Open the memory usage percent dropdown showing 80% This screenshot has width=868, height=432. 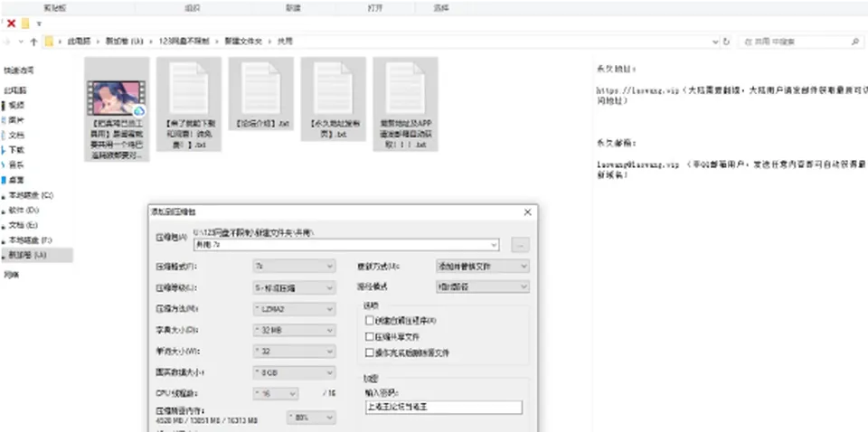coord(311,418)
